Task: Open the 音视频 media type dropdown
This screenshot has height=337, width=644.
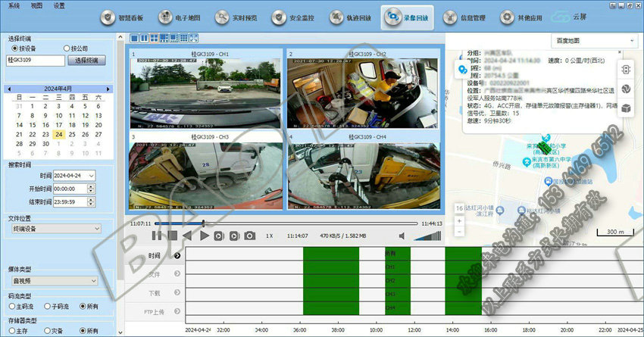Action: (55, 280)
